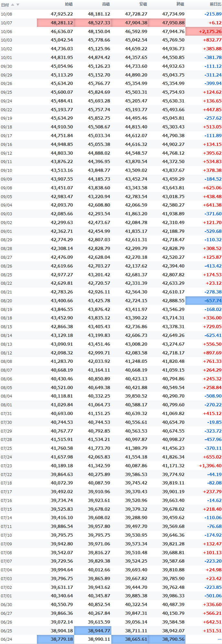This screenshot has width=222, height=644.
Task: Click the 前日比 column header
Action: (x=216, y=4)
